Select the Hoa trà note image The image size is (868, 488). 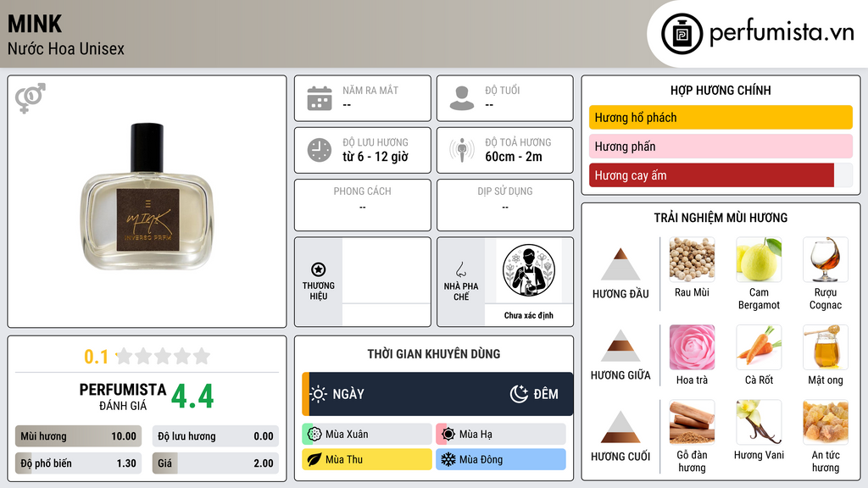tap(692, 347)
